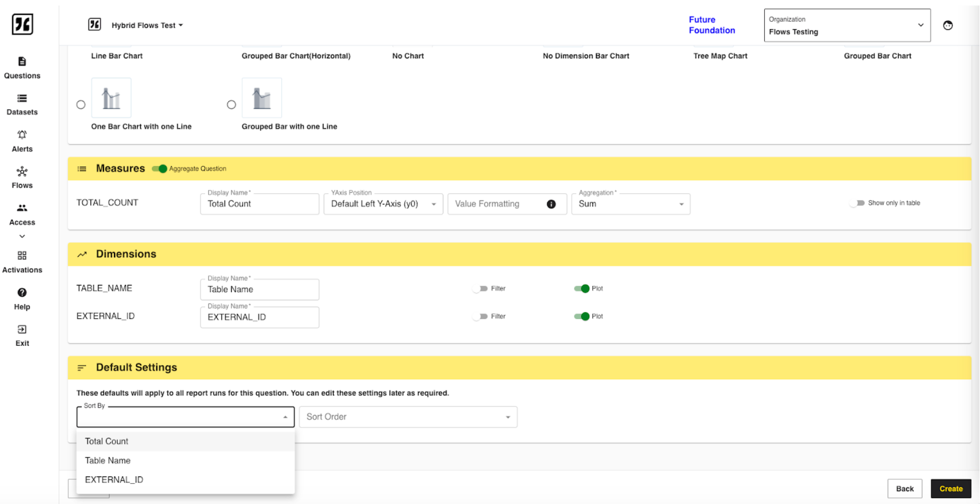Toggle Show only in table switch
Viewport: 980px width, 504px height.
tap(856, 203)
